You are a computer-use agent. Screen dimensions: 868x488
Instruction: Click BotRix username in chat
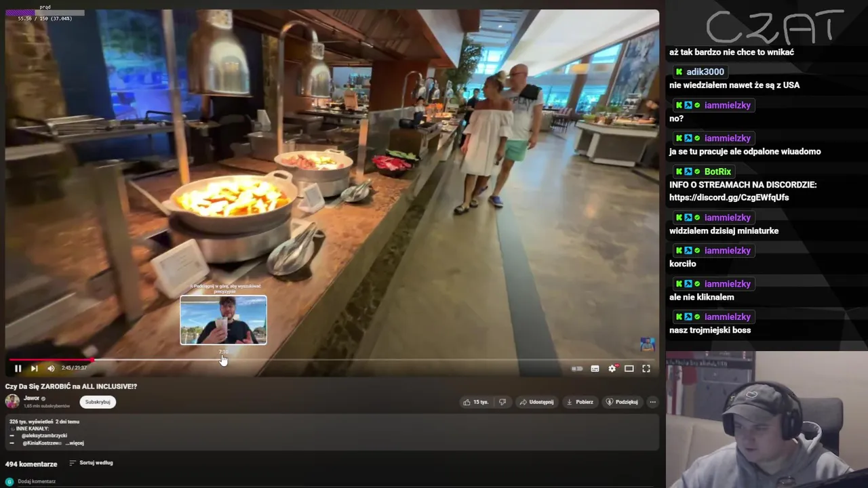tap(717, 171)
